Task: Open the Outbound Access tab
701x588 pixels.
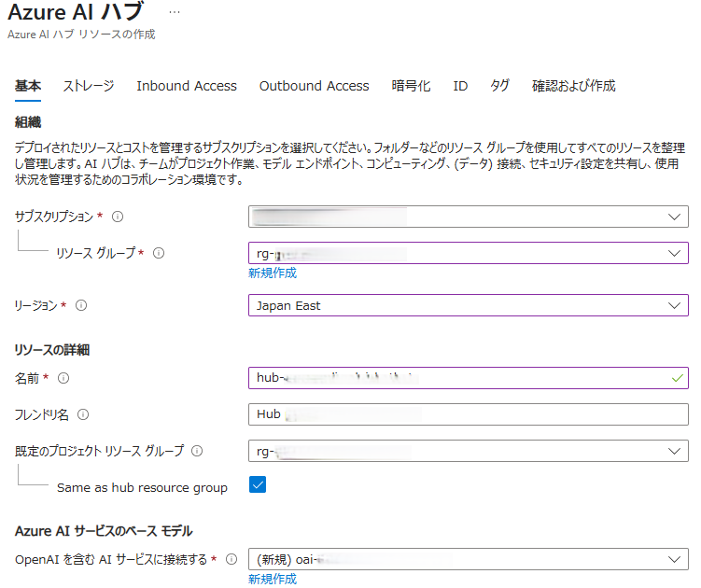Action: 314,86
